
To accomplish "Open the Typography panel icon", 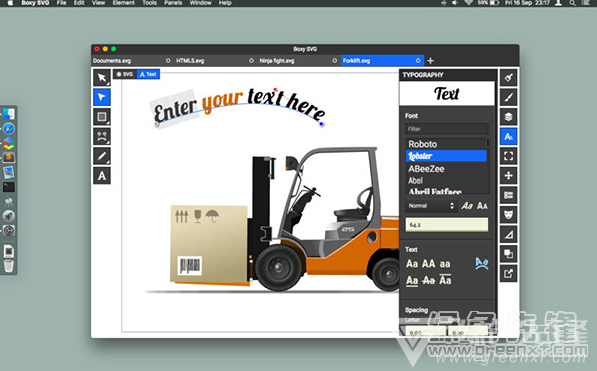I will [x=508, y=136].
